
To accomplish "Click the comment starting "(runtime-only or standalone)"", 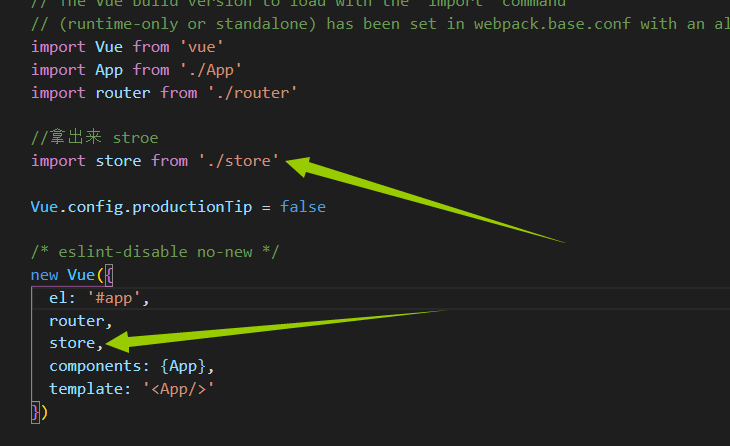I will (x=380, y=24).
